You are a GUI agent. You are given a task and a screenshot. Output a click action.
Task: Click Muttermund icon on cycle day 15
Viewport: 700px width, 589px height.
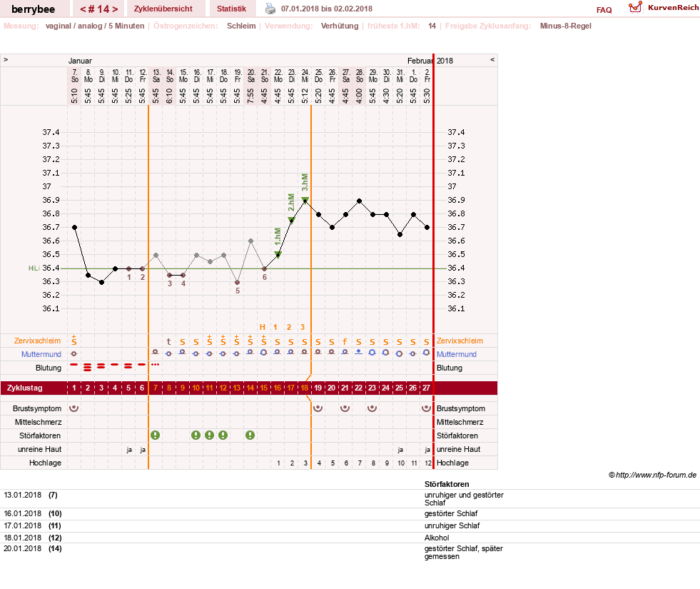pos(264,352)
